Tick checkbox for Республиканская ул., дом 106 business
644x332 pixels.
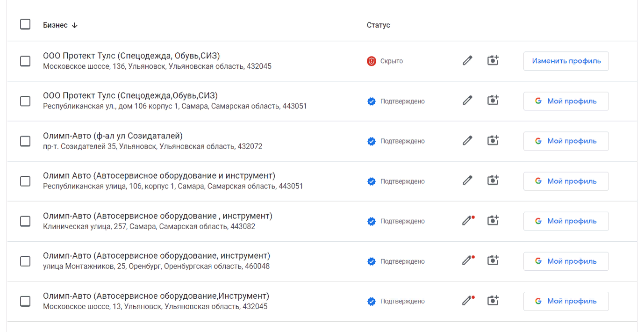pos(25,101)
